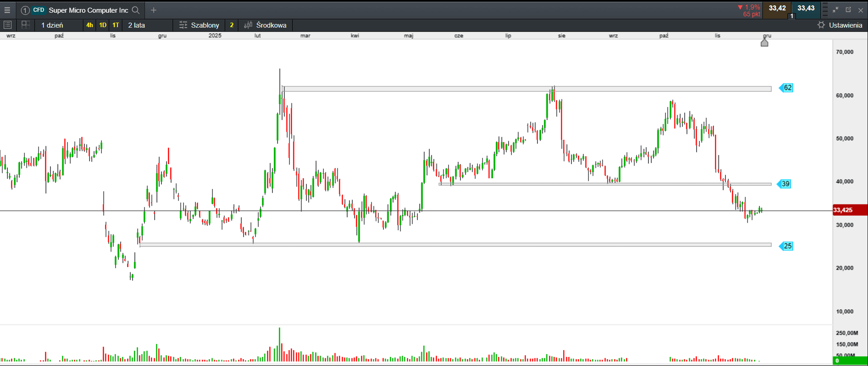Image resolution: width=868 pixels, height=366 pixels.
Task: Add a new chart tab with plus icon
Action: pyautogui.click(x=154, y=10)
